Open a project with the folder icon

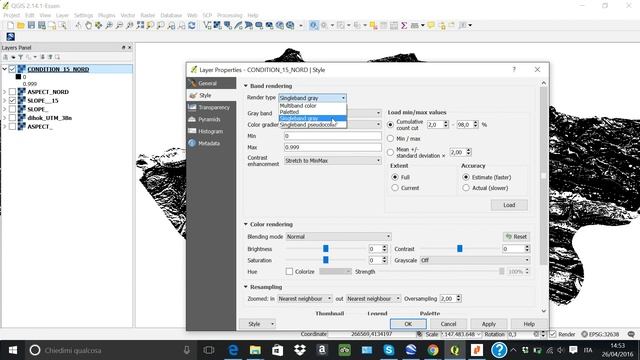pos(21,25)
